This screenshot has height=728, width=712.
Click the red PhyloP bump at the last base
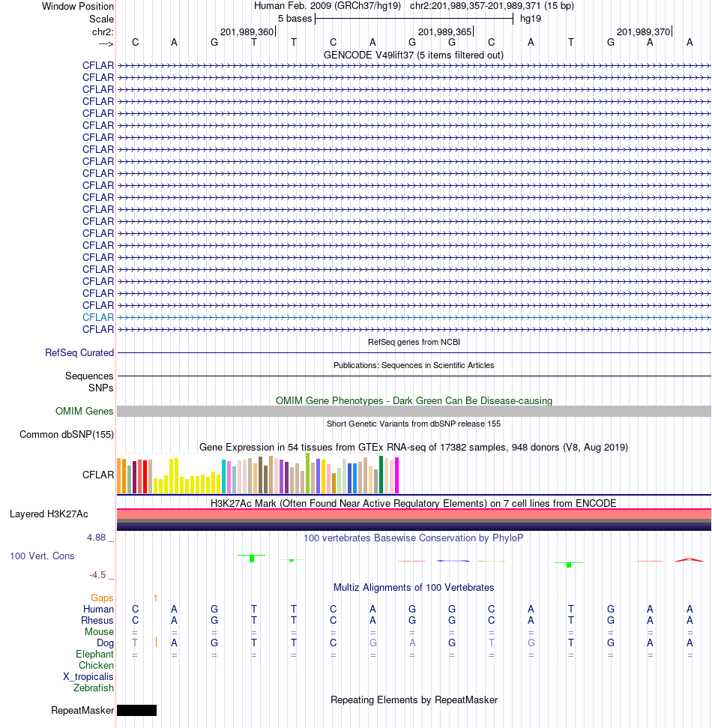pyautogui.click(x=690, y=560)
